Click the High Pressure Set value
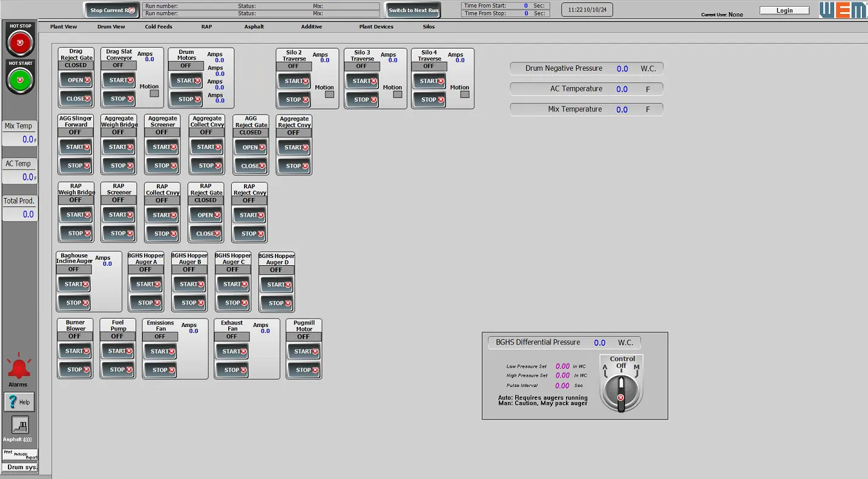Image resolution: width=868 pixels, height=479 pixels. tap(562, 375)
